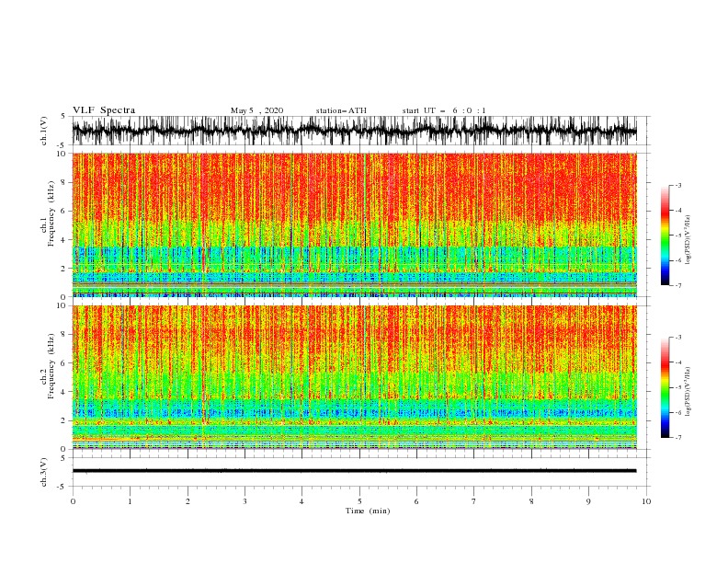The image size is (728, 563).
Task: Select the ch.2 colorbar "log(PSD)(V²/Hz)" label
Action: [688, 392]
